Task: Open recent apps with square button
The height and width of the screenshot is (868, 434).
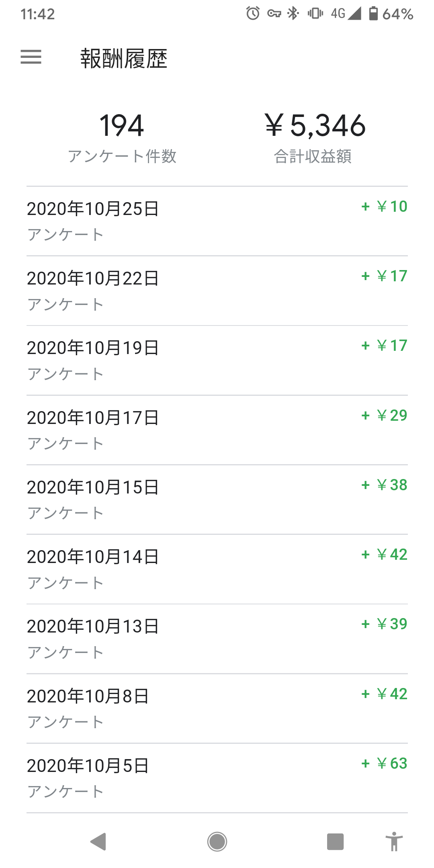Action: pyautogui.click(x=335, y=841)
